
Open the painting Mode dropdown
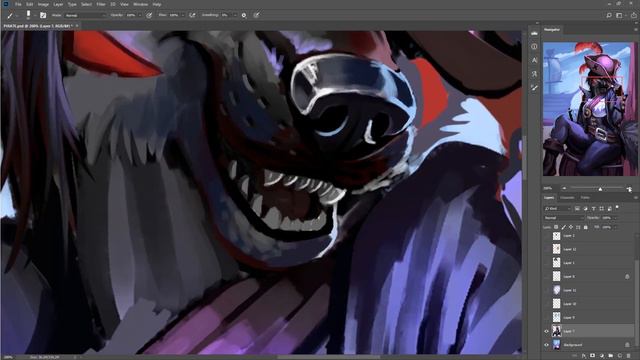[84, 15]
